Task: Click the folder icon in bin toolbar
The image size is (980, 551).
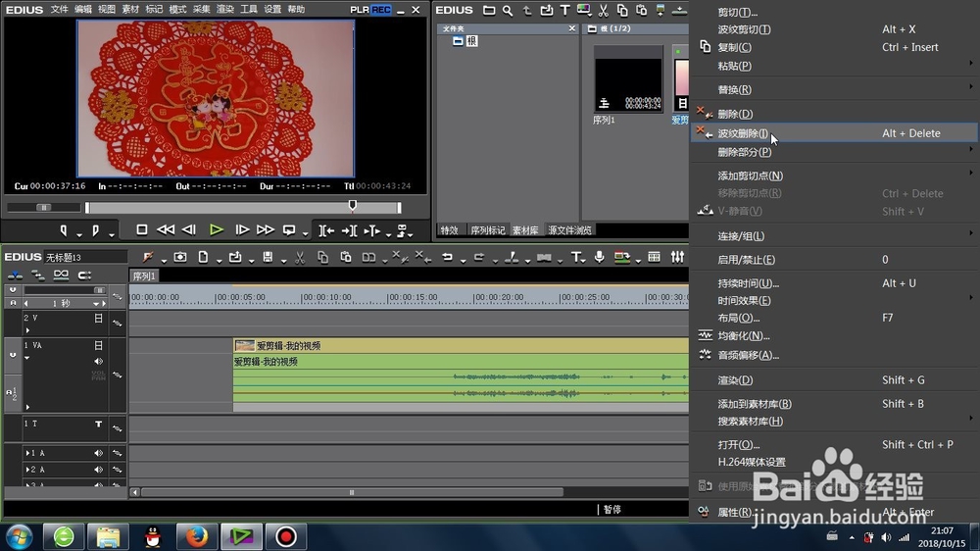Action: [489, 10]
